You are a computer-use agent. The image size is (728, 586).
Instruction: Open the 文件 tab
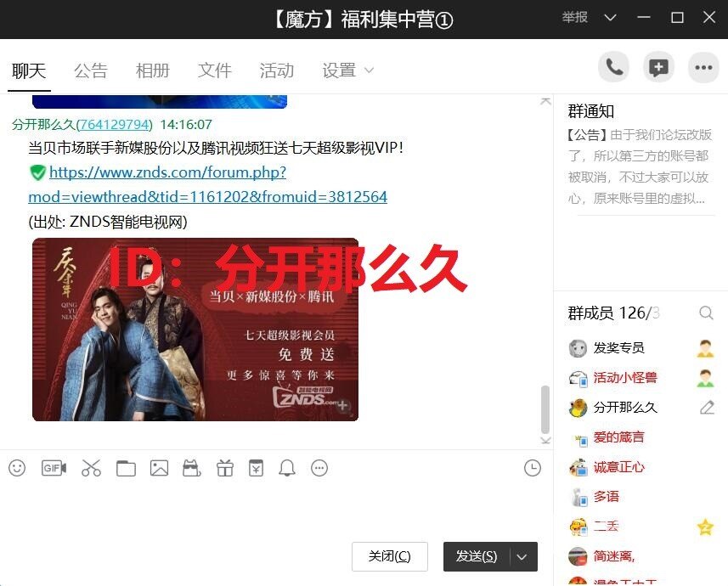click(215, 71)
